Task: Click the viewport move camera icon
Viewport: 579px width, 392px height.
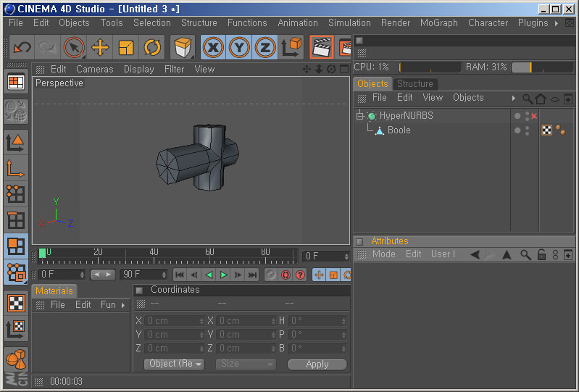Action: [x=307, y=69]
